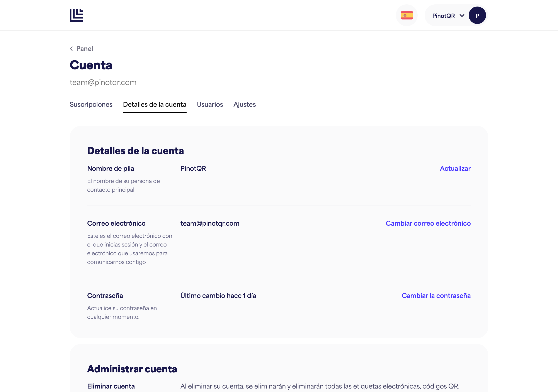Click the PinotQR name in header menu

(x=443, y=16)
